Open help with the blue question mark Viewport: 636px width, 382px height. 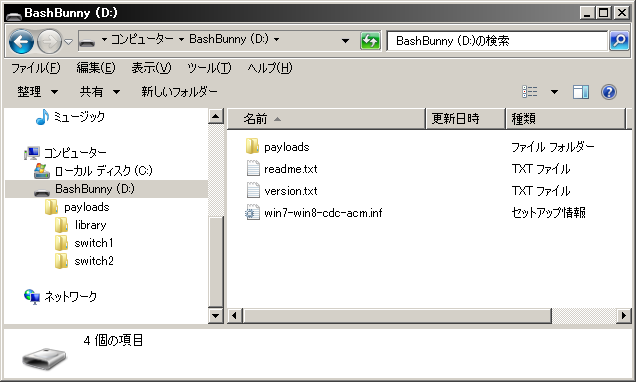[x=609, y=92]
